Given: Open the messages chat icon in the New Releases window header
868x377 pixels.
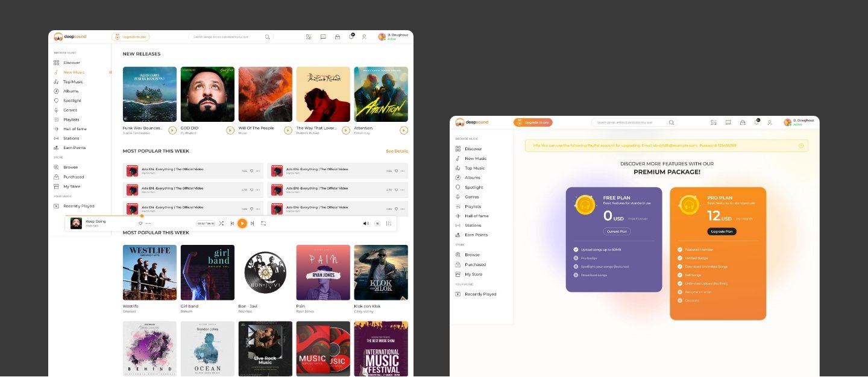Looking at the screenshot, I should 323,37.
